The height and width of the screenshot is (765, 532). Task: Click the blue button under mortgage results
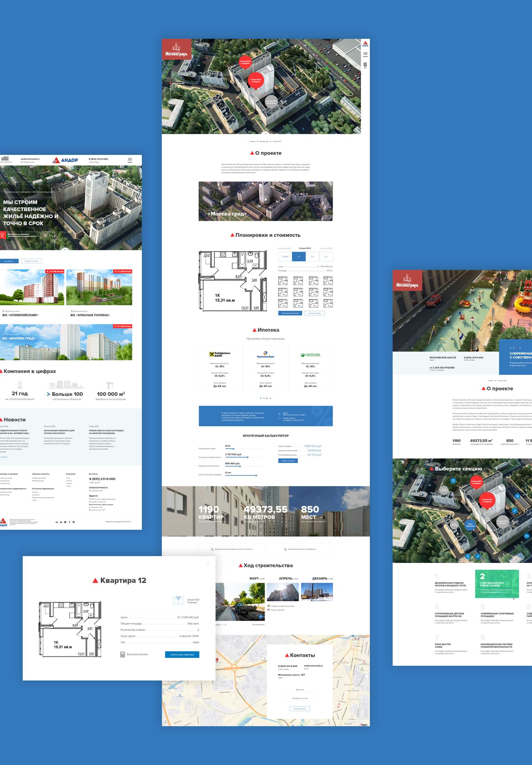coord(288,461)
